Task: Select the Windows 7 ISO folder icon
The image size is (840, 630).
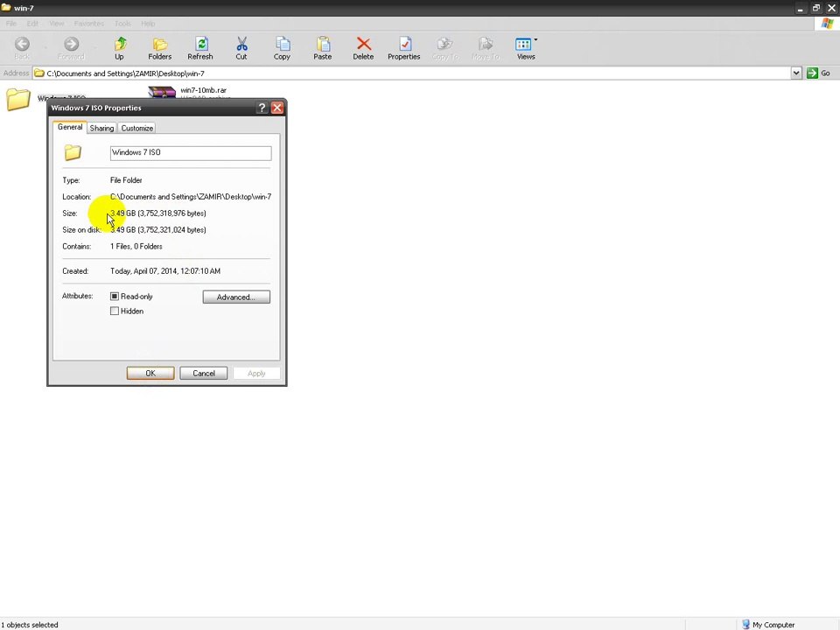Action: tap(18, 99)
